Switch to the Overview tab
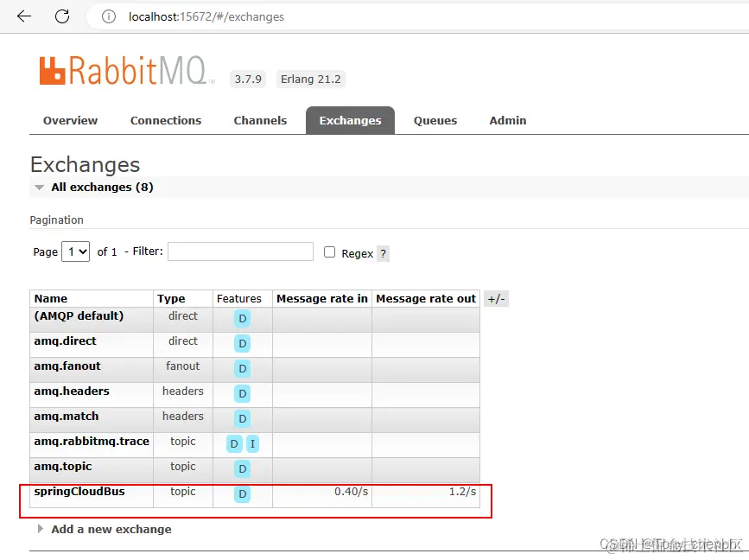The image size is (749, 560). click(x=70, y=120)
